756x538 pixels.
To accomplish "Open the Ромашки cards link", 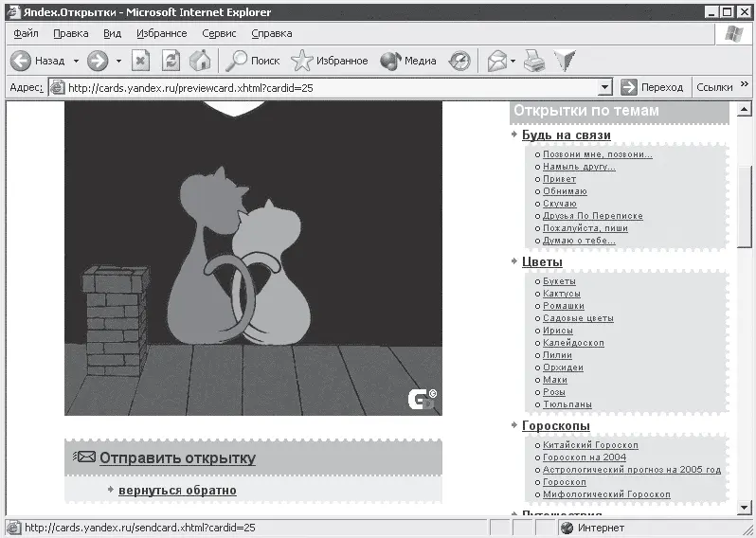I will click(564, 306).
